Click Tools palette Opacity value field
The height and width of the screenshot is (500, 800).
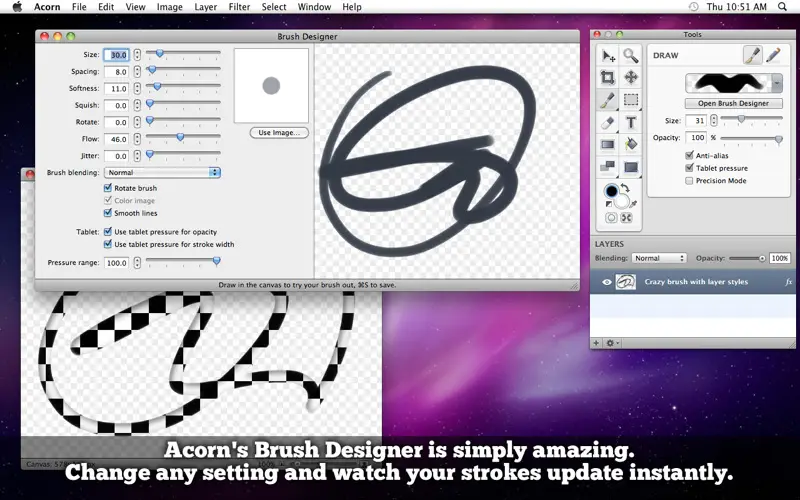[x=696, y=138]
